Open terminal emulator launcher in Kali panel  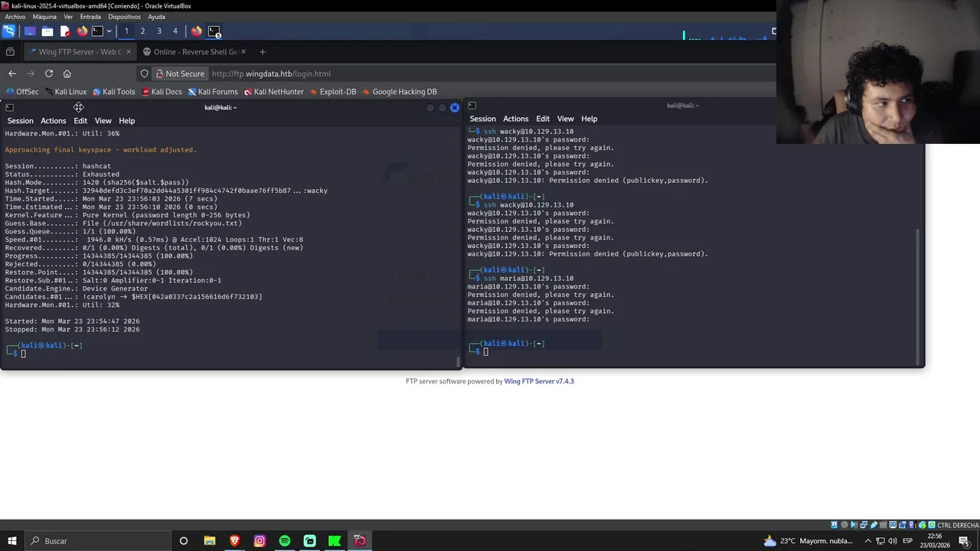click(x=97, y=31)
